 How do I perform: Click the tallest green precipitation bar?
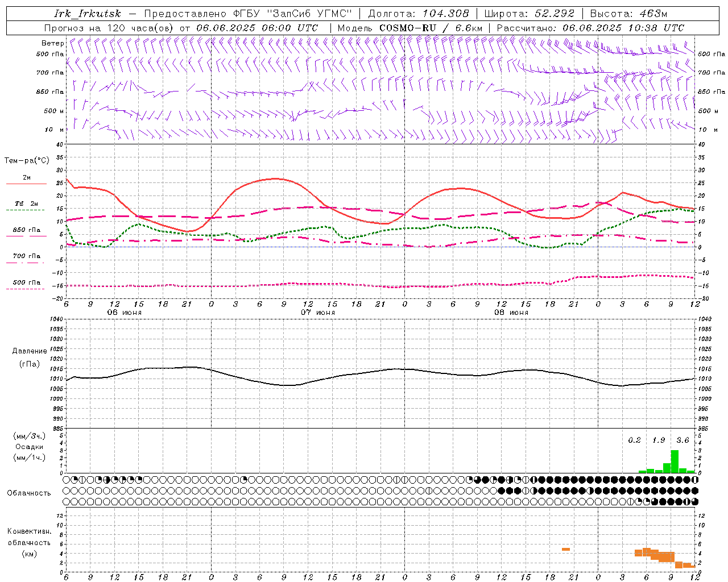[x=675, y=462]
